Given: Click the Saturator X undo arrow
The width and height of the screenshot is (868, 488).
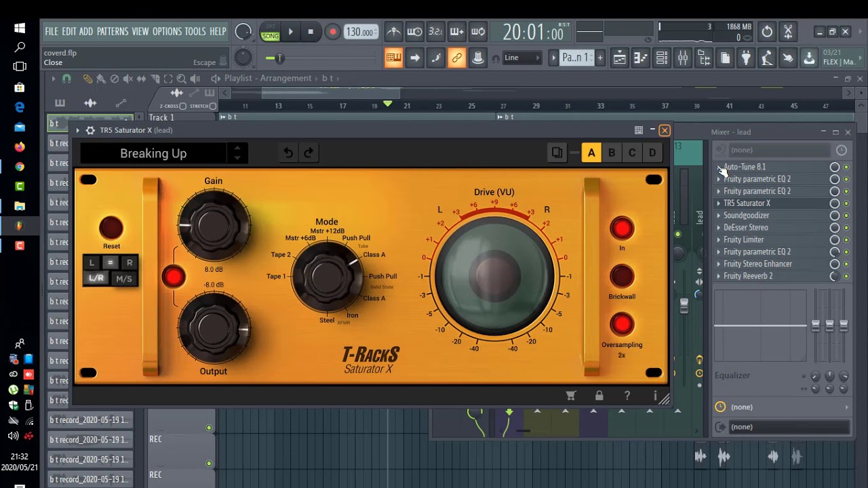Looking at the screenshot, I should coord(288,153).
